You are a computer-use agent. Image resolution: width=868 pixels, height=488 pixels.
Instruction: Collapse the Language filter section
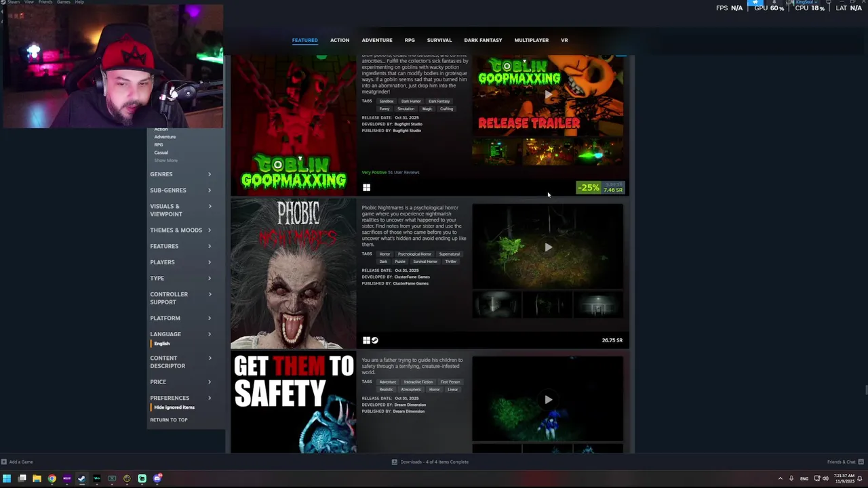point(180,334)
